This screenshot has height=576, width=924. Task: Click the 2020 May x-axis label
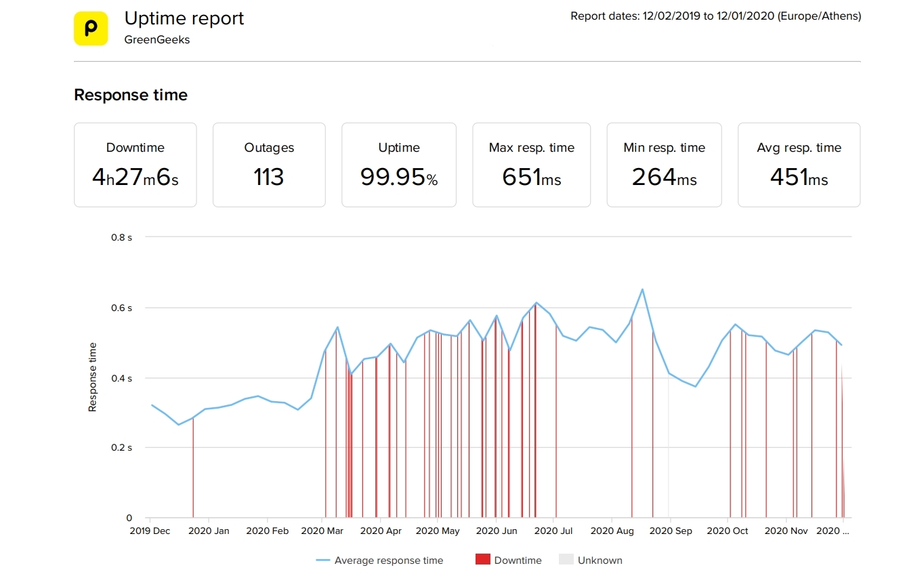(x=438, y=531)
